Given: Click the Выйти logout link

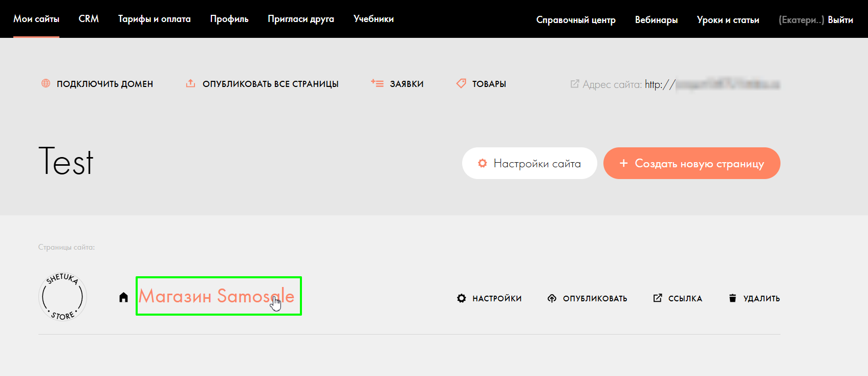Looking at the screenshot, I should tap(840, 20).
